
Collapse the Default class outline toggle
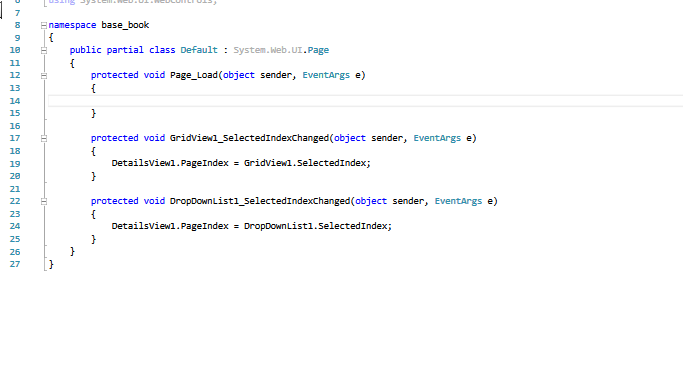point(44,51)
